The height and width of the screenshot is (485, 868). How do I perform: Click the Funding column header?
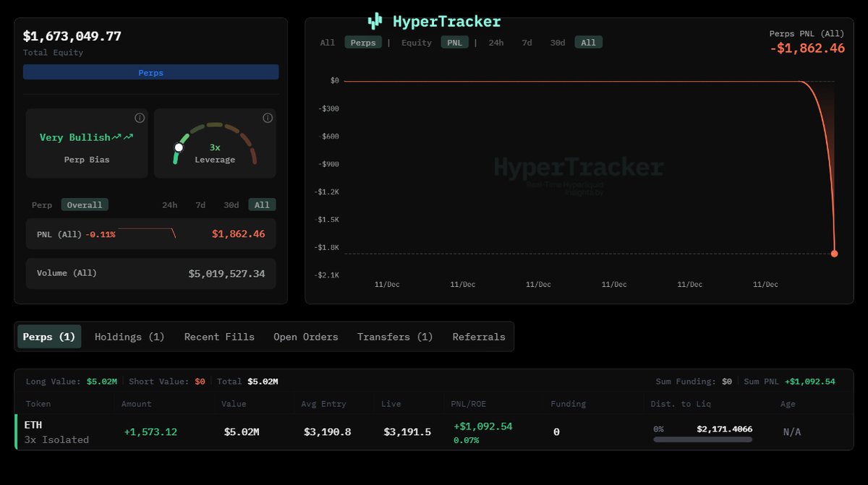coord(568,404)
